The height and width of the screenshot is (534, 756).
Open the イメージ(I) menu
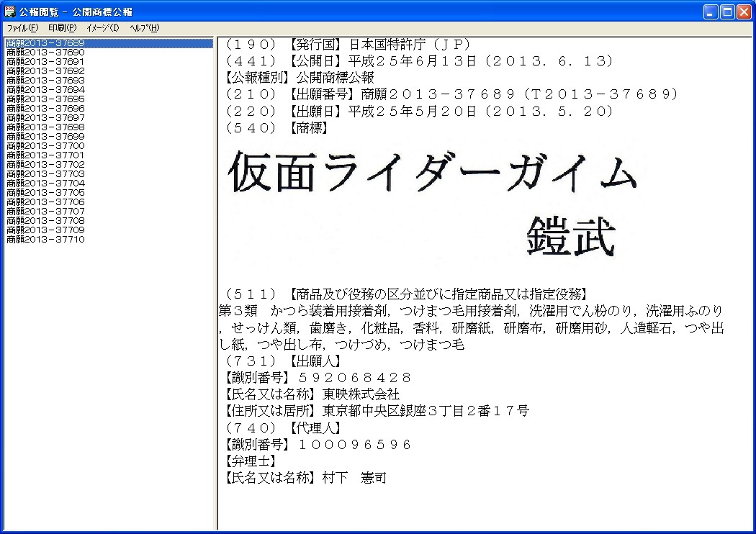coord(103,28)
